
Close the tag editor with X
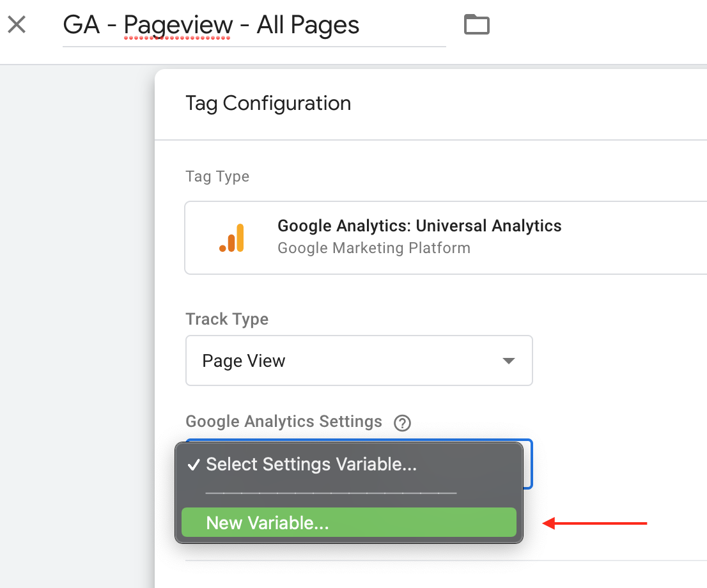coord(17,24)
